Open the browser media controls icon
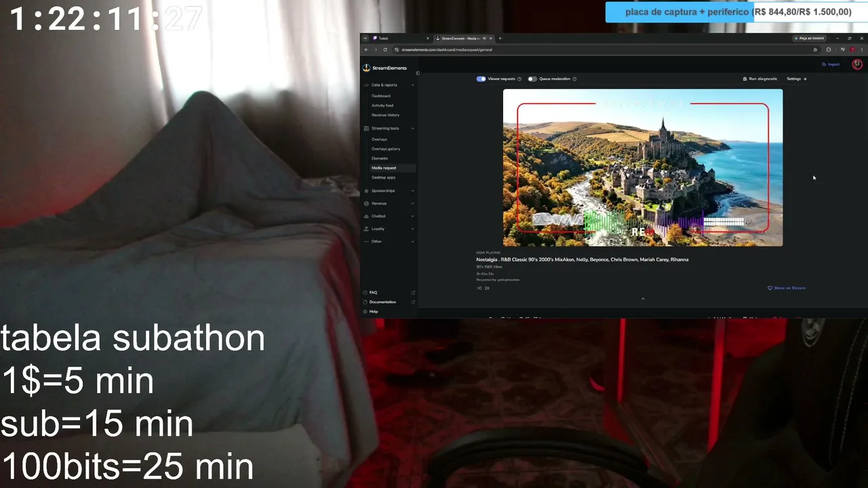 coord(843,49)
